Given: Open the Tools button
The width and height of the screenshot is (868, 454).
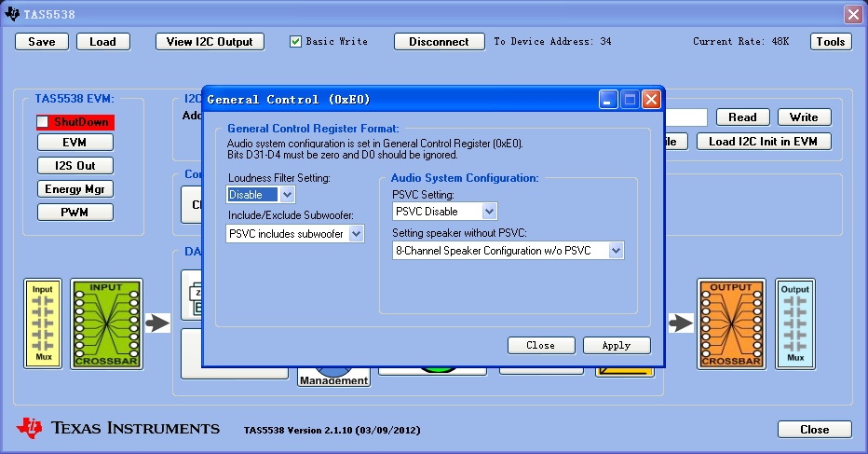Looking at the screenshot, I should tap(831, 42).
